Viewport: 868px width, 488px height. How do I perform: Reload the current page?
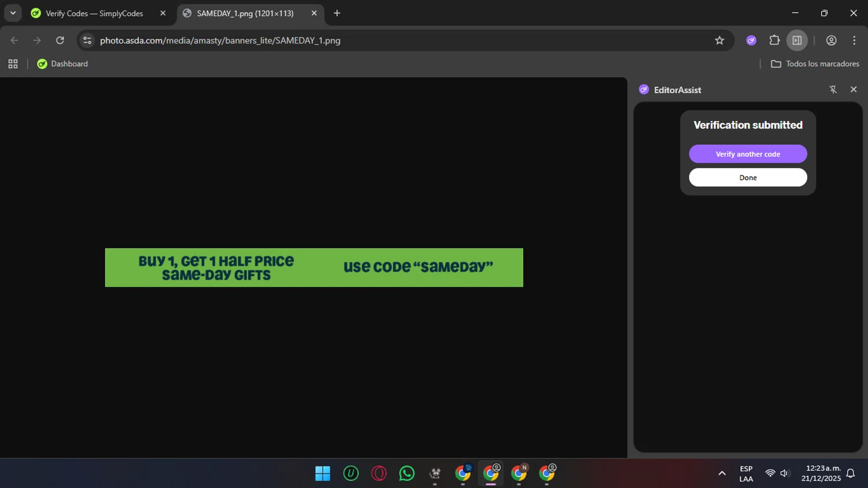pyautogui.click(x=60, y=41)
